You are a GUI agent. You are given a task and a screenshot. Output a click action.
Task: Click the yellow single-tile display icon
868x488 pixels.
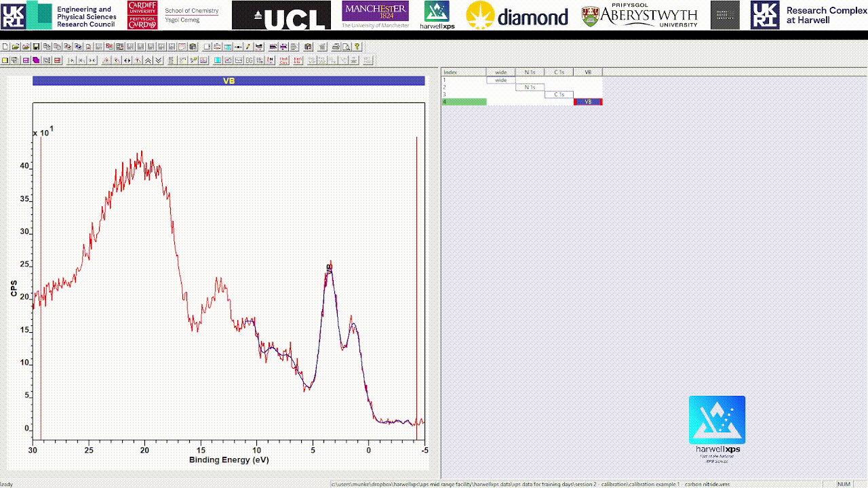pyautogui.click(x=5, y=60)
